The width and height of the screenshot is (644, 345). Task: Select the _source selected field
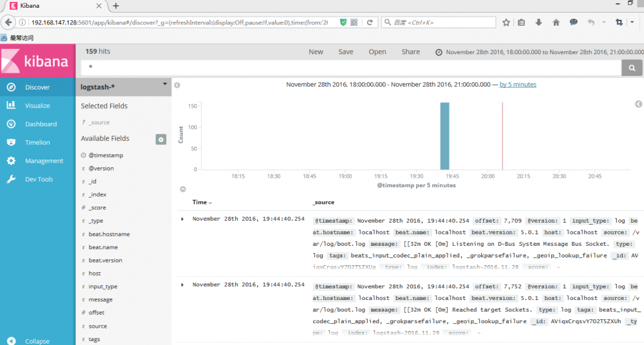tap(99, 122)
